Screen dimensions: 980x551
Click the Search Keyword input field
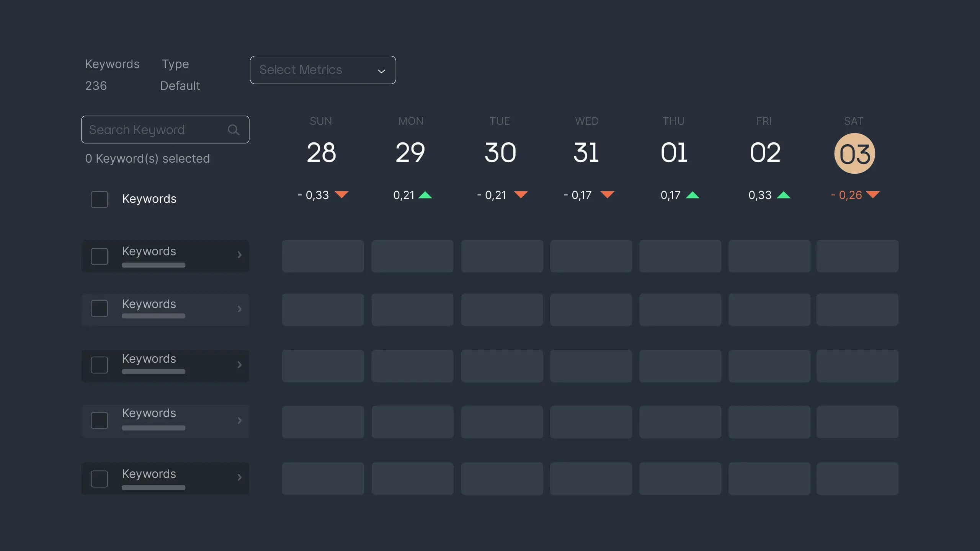(x=165, y=129)
